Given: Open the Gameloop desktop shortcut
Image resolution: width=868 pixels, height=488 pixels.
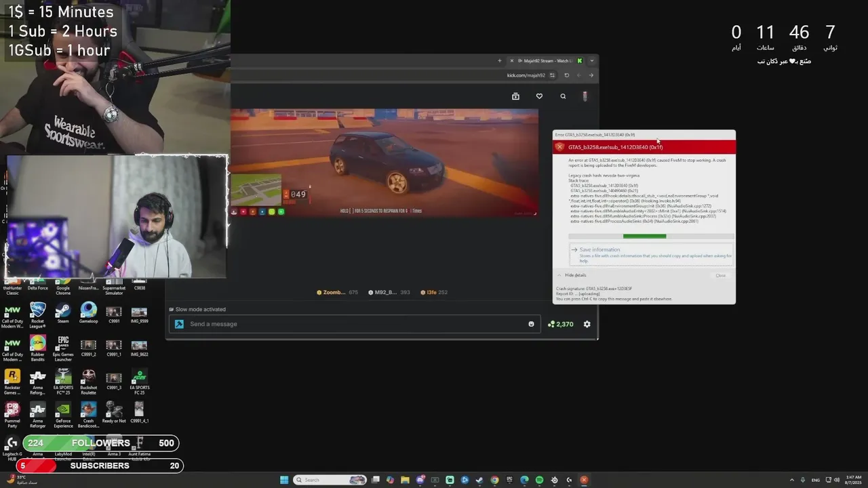Looking at the screenshot, I should (88, 314).
